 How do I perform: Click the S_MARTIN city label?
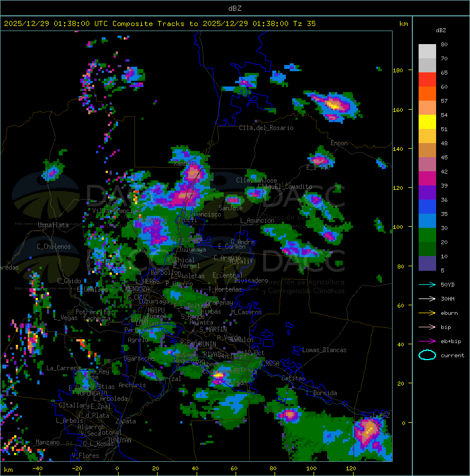tap(214, 330)
